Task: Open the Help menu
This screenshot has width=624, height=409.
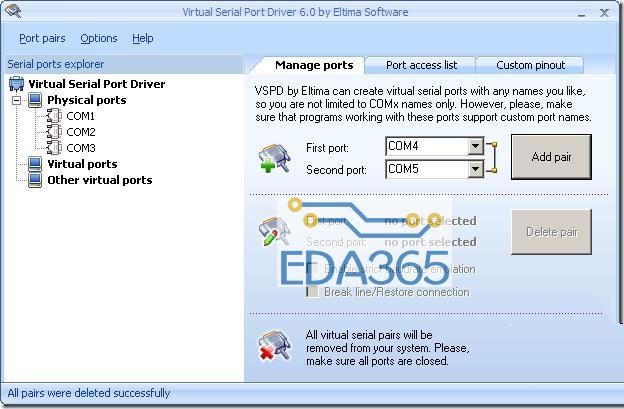Action: point(142,38)
